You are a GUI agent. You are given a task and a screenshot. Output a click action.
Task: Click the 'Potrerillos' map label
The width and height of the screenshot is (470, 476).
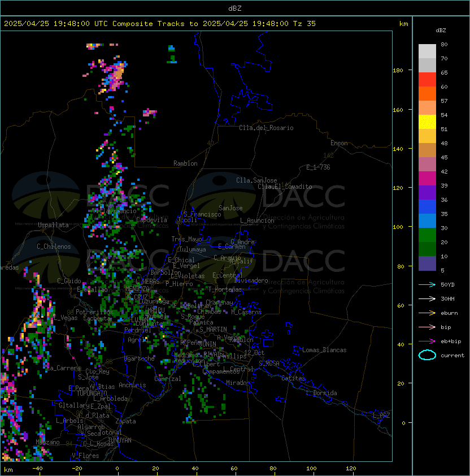pos(94,312)
